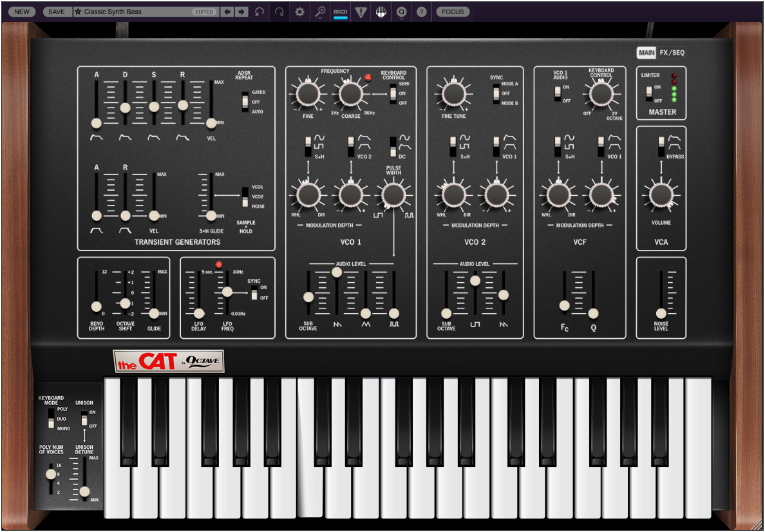This screenshot has width=765, height=532.
Task: Click the VCF Fc cutoff slider
Action: 565,305
